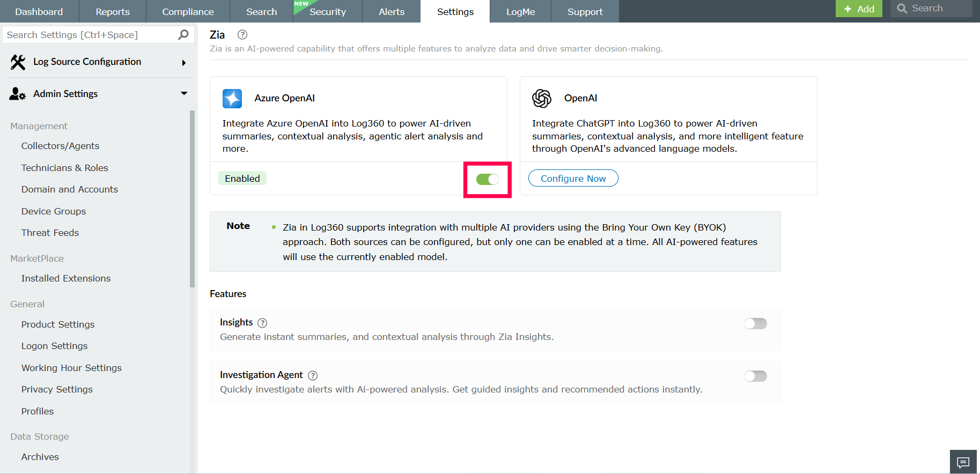Collapse the Admin Settings section
This screenshot has height=474, width=980.
(x=184, y=93)
